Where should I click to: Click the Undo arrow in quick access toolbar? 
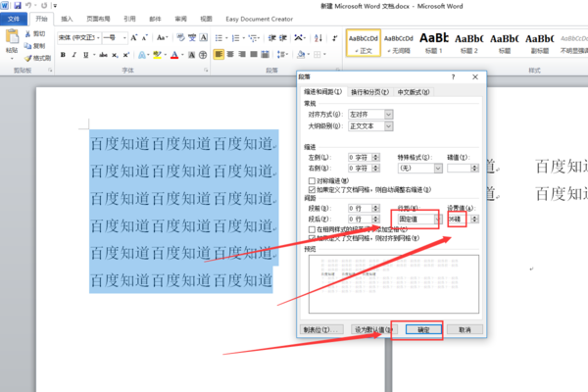click(x=28, y=6)
